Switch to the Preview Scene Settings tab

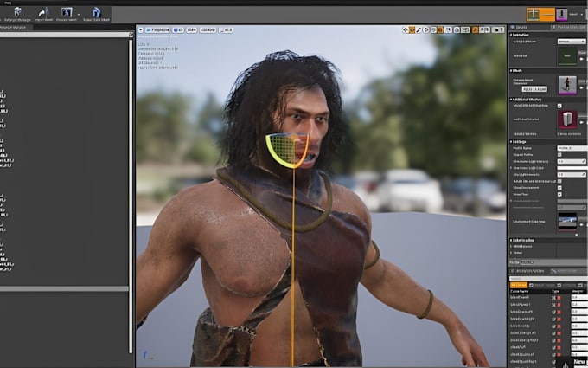click(x=568, y=28)
